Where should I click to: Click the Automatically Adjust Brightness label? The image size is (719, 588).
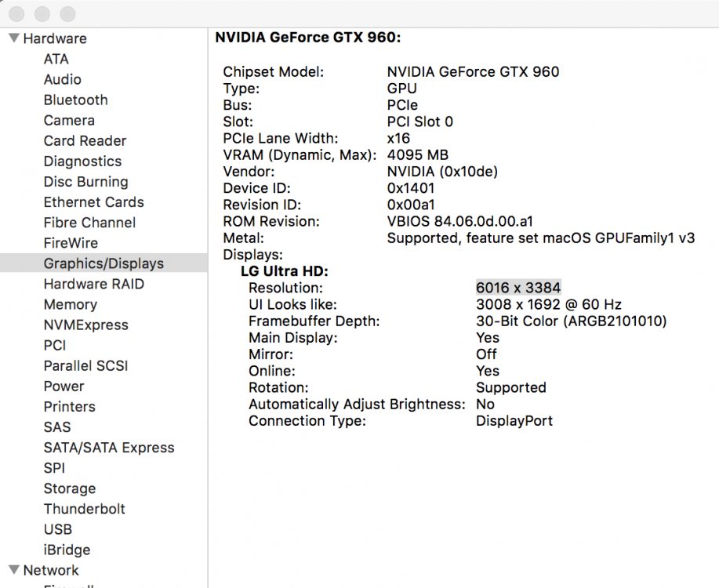[x=357, y=404]
